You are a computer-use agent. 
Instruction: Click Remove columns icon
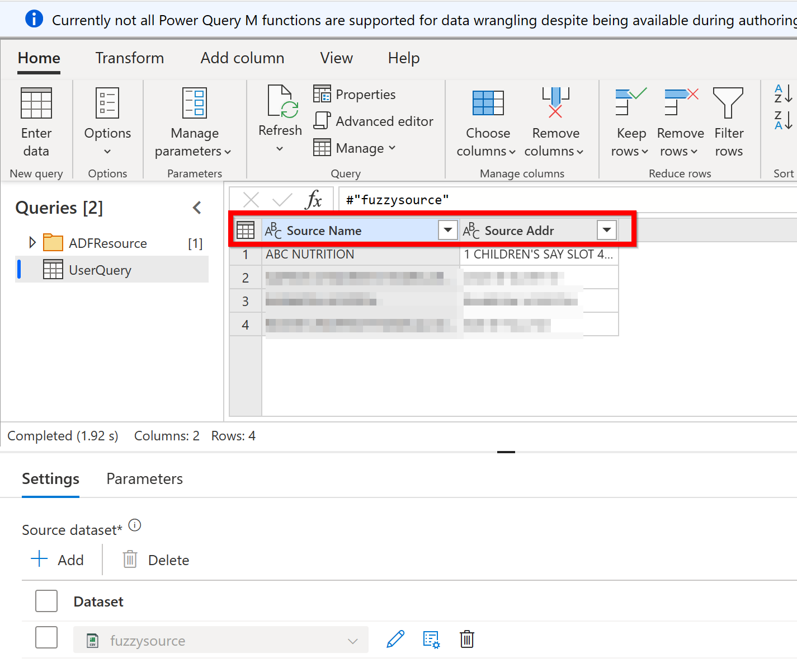click(555, 102)
